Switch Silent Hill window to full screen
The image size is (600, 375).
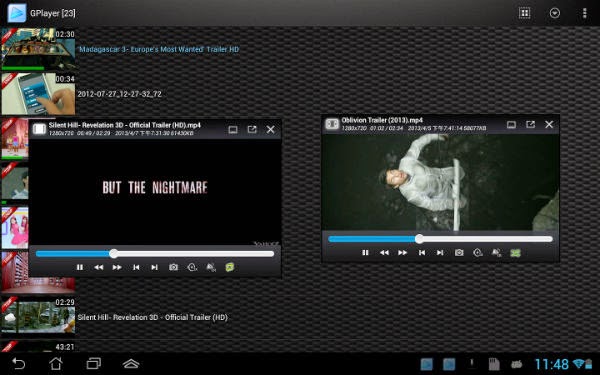coord(233,130)
